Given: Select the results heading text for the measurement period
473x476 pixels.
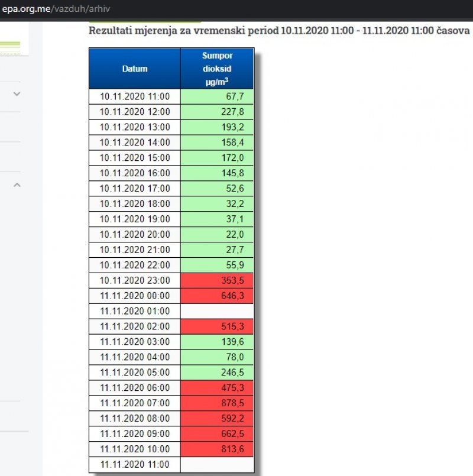Looking at the screenshot, I should (x=279, y=31).
